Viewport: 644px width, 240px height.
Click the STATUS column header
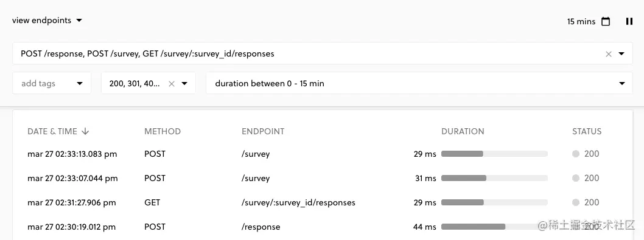pyautogui.click(x=587, y=131)
